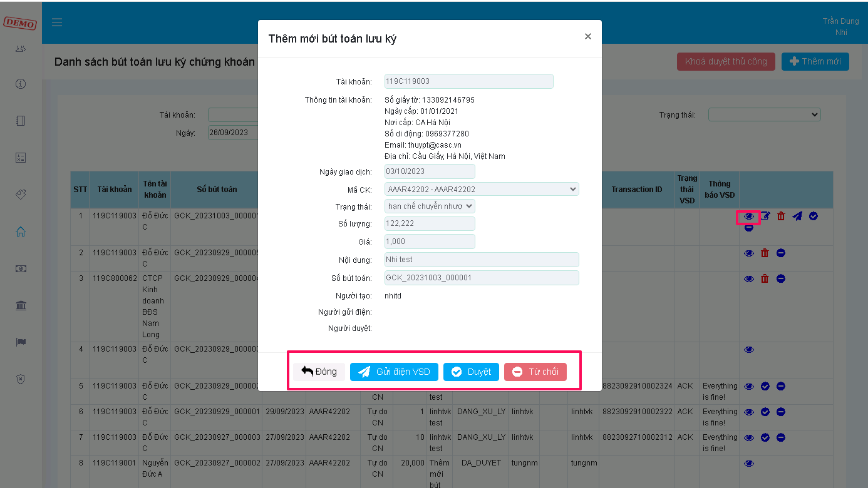
Task: View row 7 details with eye icon
Action: tap(749, 437)
